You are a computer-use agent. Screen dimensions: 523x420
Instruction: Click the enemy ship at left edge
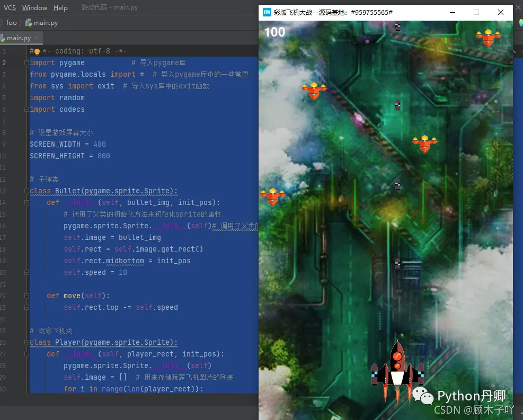point(273,197)
